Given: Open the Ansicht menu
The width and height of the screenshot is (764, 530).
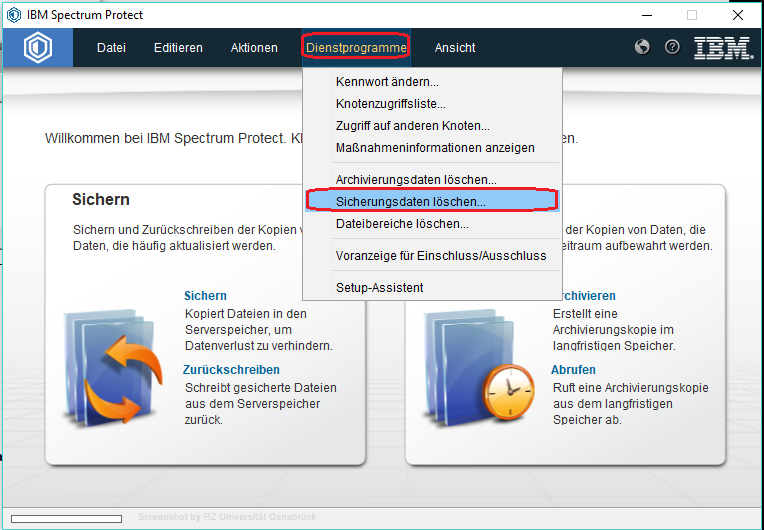Looking at the screenshot, I should click(x=455, y=48).
